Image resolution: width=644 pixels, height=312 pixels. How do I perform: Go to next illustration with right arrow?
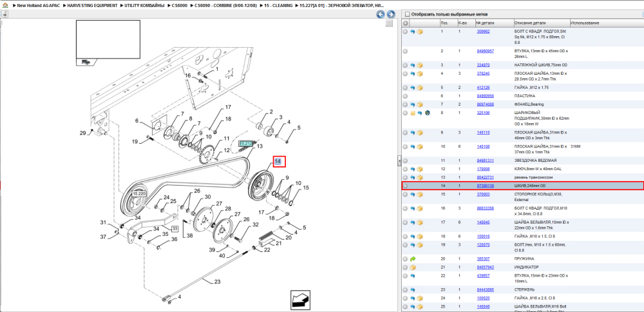[x=391, y=14]
